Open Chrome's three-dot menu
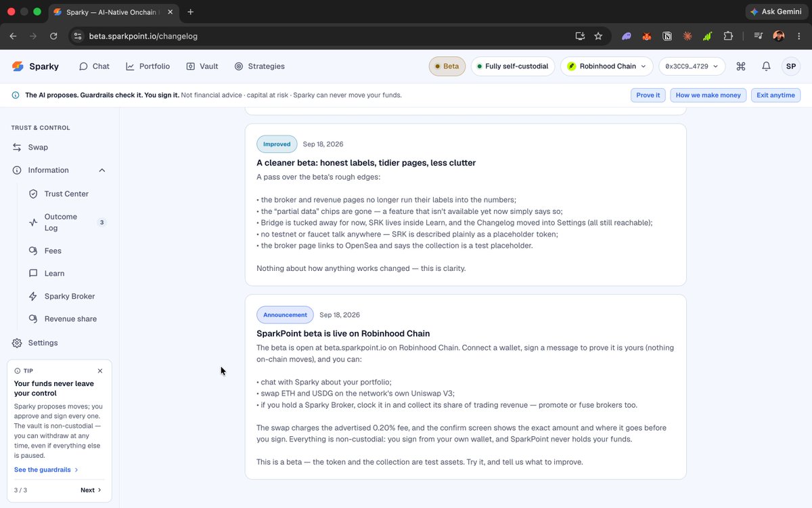This screenshot has width=812, height=508. (x=798, y=36)
